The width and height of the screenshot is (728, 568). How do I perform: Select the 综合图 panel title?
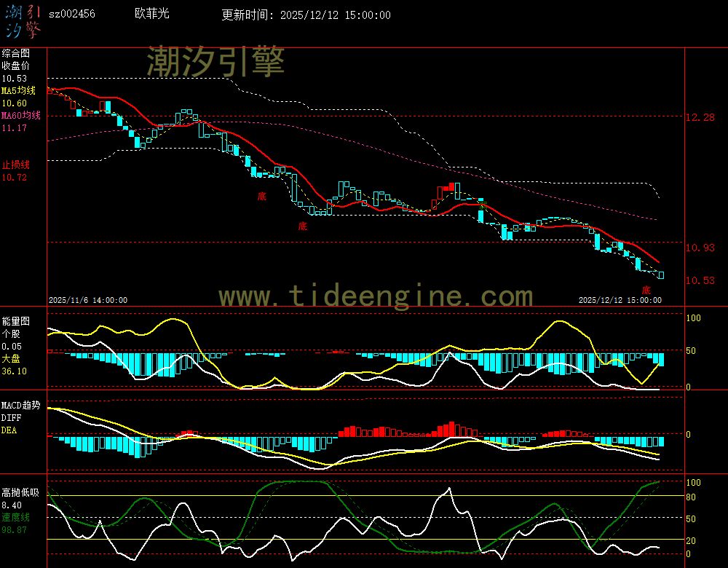[x=15, y=53]
